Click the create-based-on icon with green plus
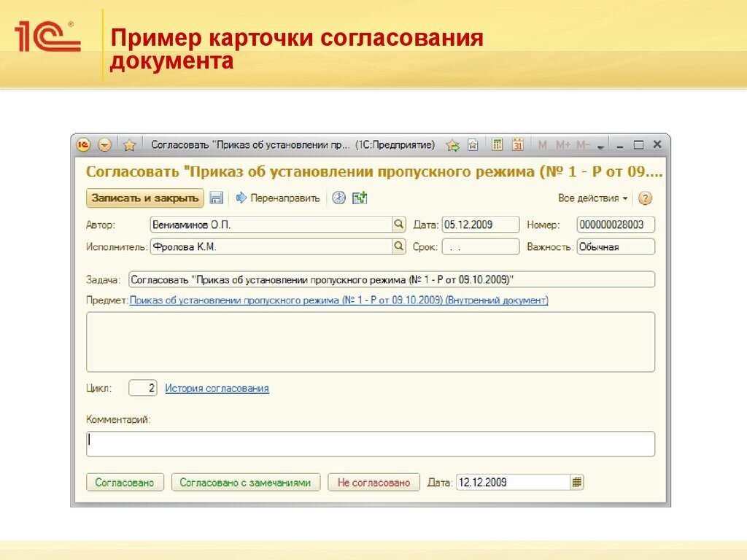The width and height of the screenshot is (747, 560). coord(358,197)
